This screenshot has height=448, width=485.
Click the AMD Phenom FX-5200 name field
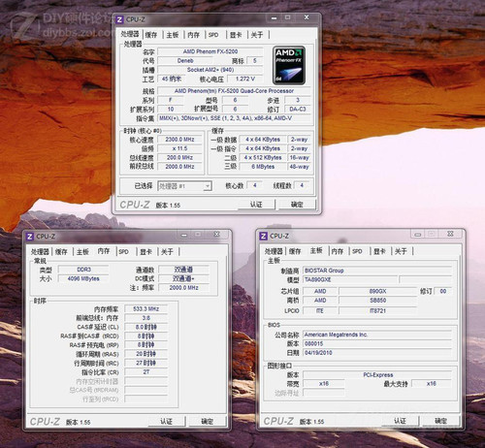click(210, 51)
